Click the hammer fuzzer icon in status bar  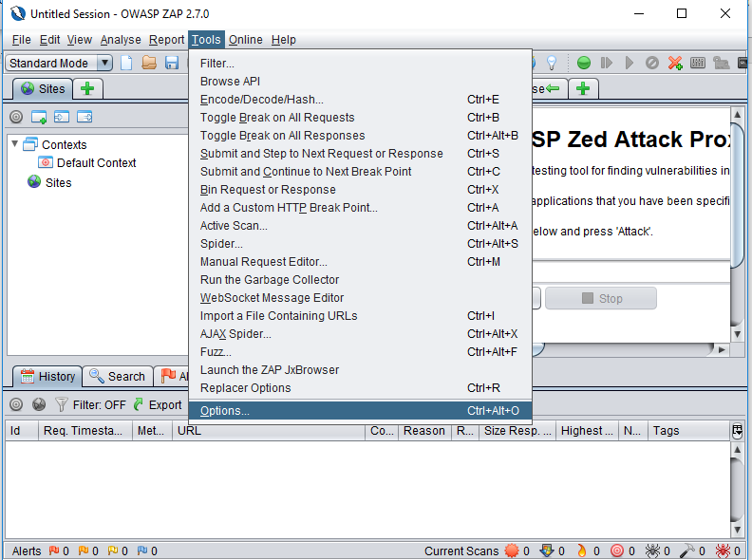click(687, 551)
